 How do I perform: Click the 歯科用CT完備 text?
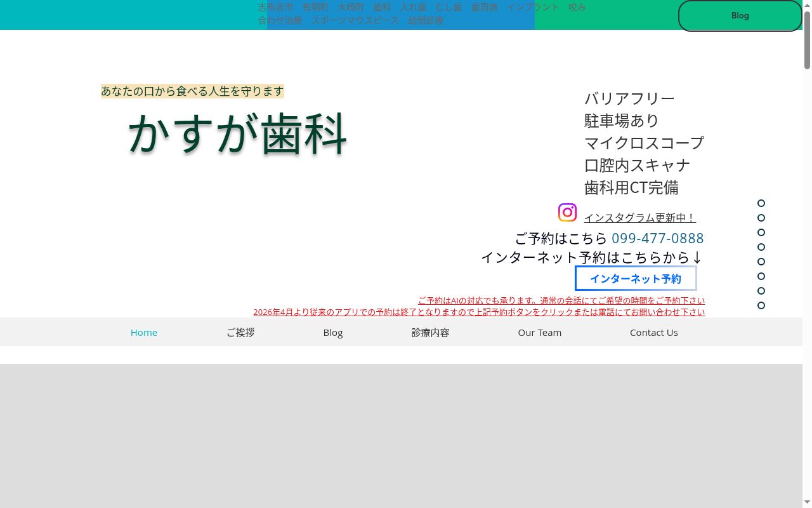click(x=632, y=187)
